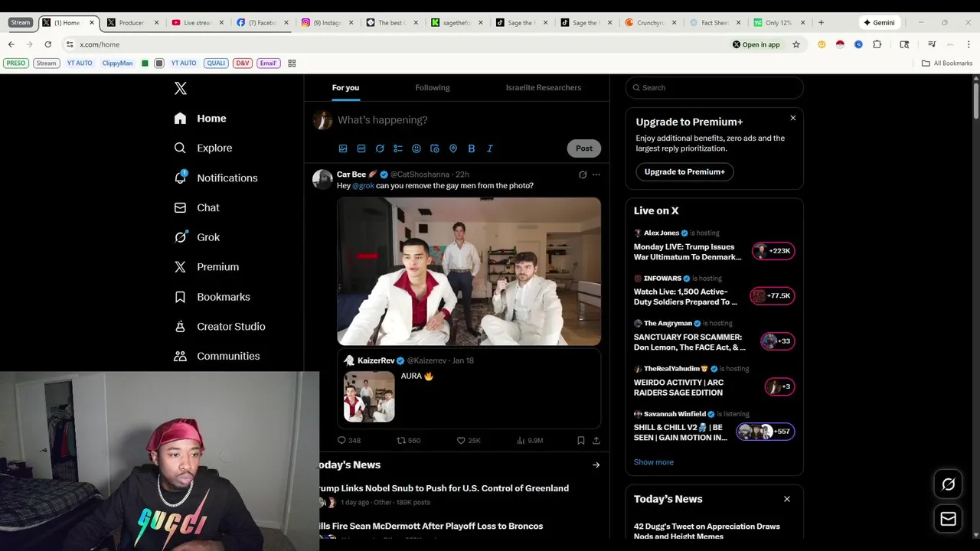Open the floating messages envelope button
The width and height of the screenshot is (980, 551).
coord(948,519)
